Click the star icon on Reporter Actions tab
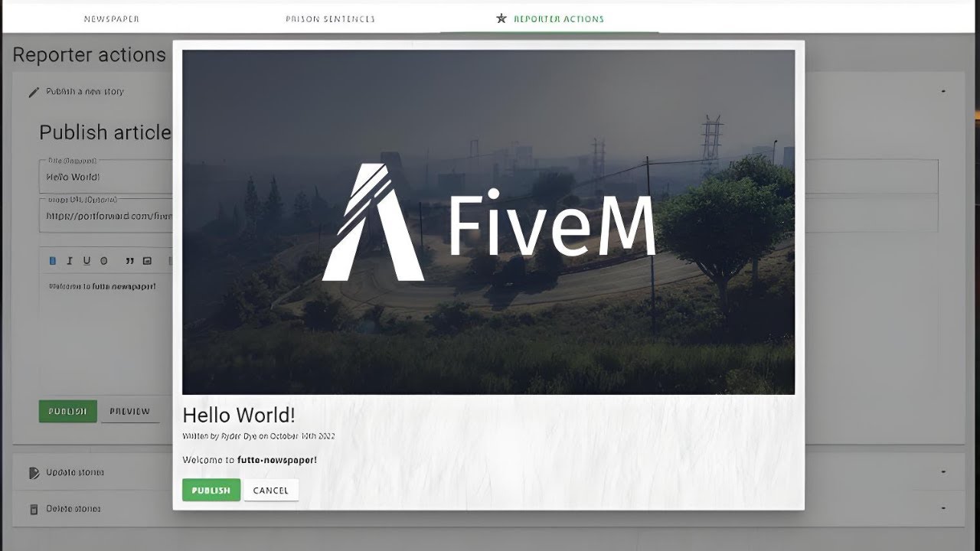980x551 pixels. point(501,18)
